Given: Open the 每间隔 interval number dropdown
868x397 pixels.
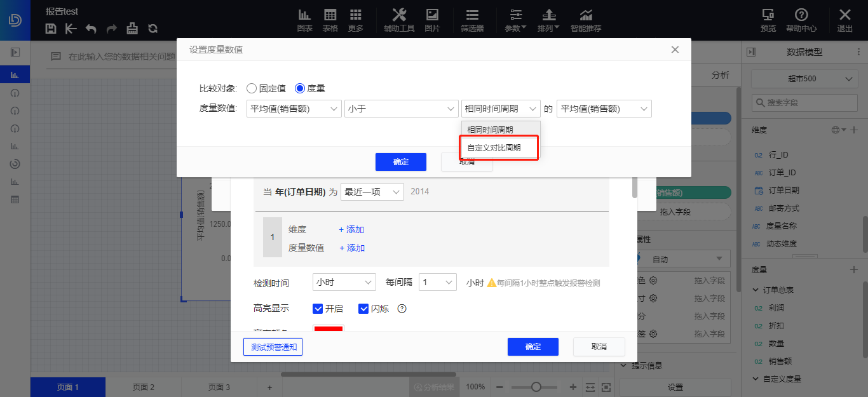Looking at the screenshot, I should [x=438, y=282].
